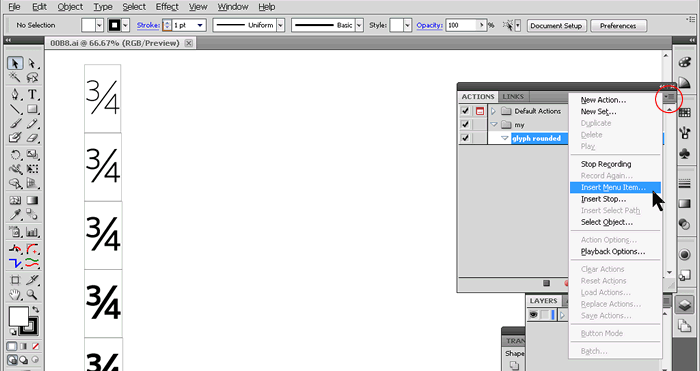Open the stroke color dropdown arrow
The image size is (700, 371).
pos(125,25)
